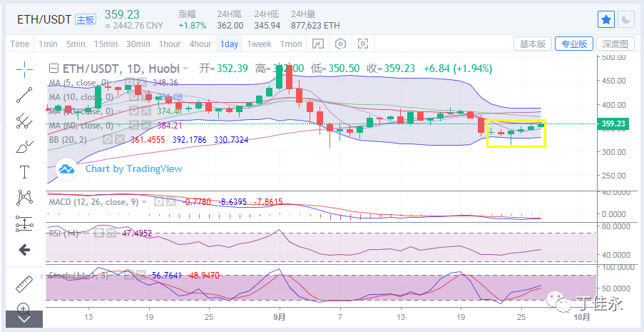Screen dimensions: 644x332
Task: Open settings for MA 10 indicator
Action: pos(133,97)
